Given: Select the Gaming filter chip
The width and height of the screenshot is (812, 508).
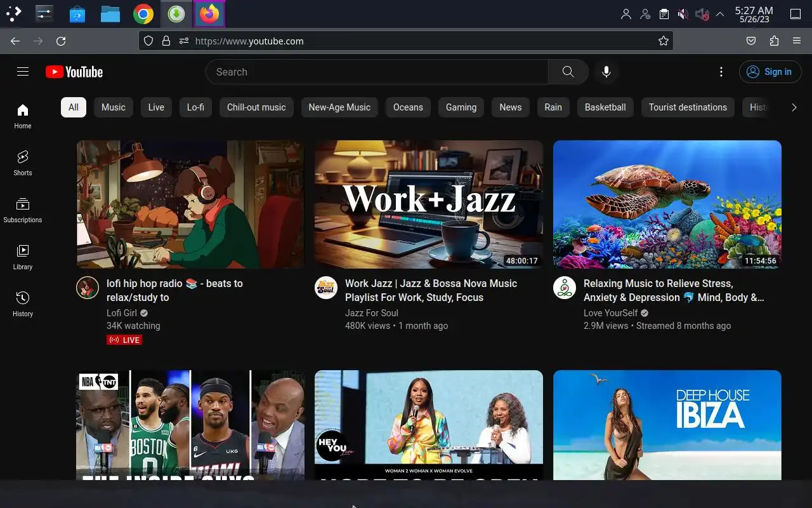Looking at the screenshot, I should coord(461,107).
